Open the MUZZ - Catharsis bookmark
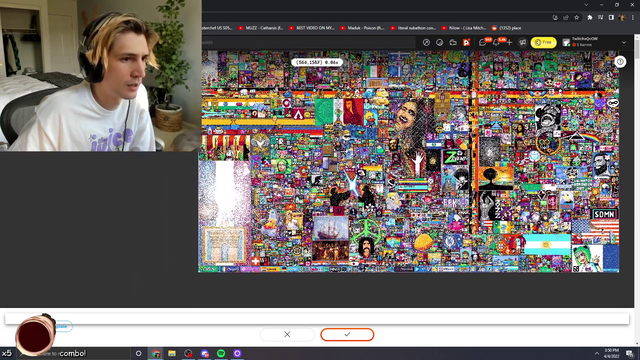 coord(261,28)
